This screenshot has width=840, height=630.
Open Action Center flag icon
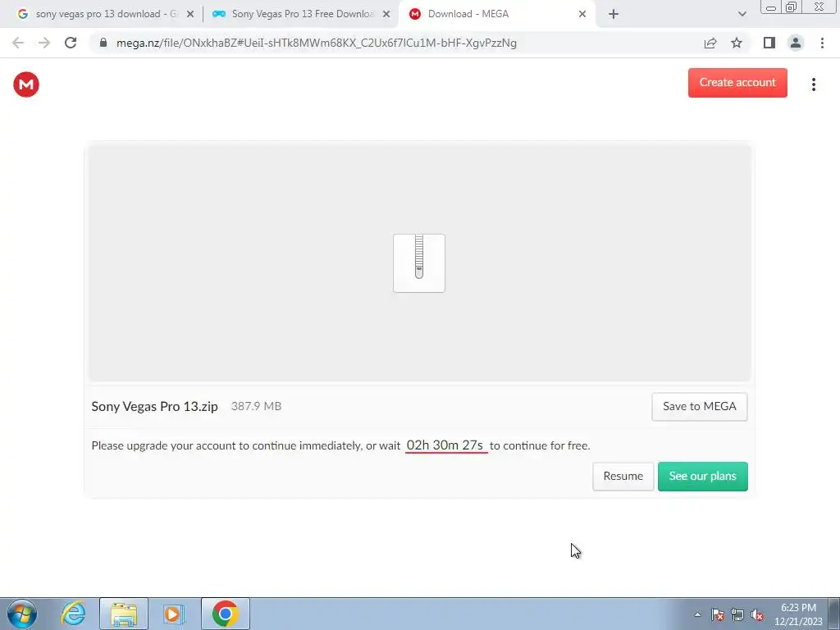(718, 614)
